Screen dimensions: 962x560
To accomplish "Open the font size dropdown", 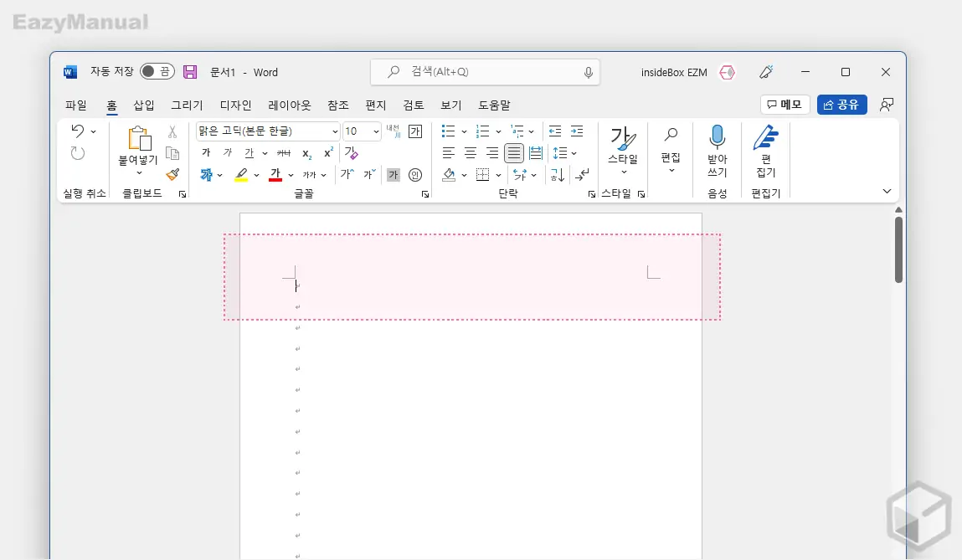I will click(x=376, y=131).
